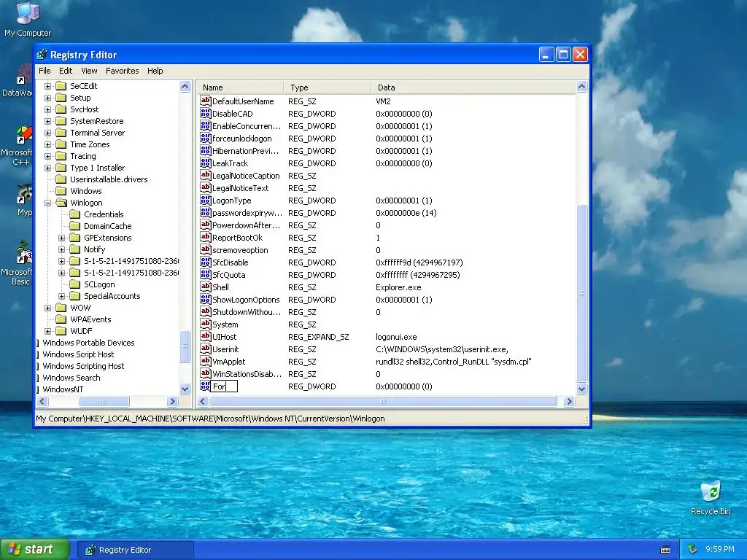
Task: Expand the SvcHost key
Action: click(47, 109)
